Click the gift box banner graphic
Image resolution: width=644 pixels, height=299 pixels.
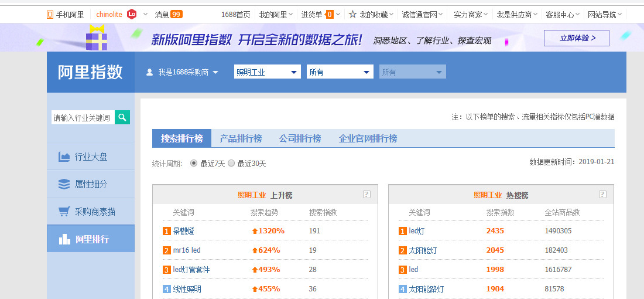tap(97, 38)
